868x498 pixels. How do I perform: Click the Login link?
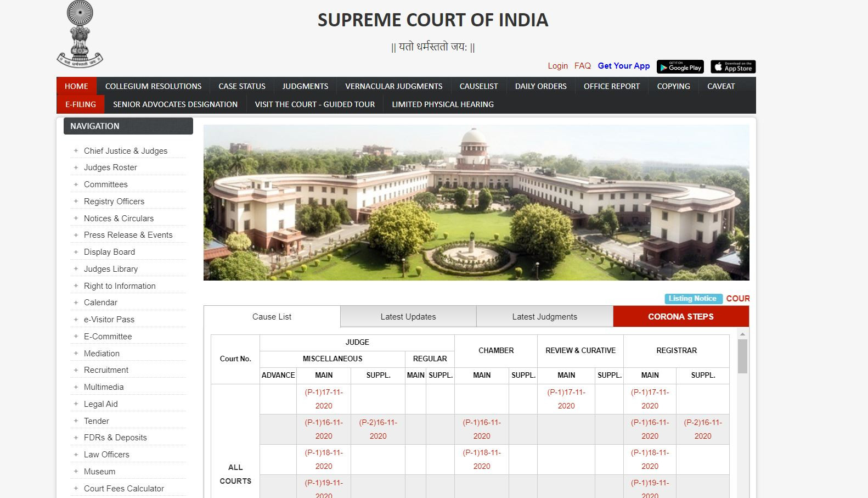tap(557, 66)
